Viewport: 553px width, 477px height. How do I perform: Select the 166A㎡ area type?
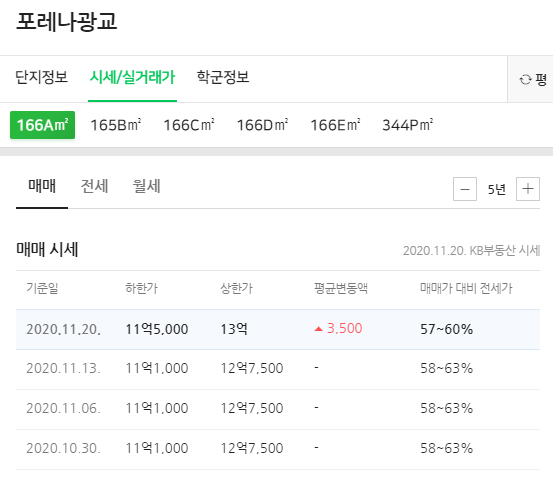42,125
